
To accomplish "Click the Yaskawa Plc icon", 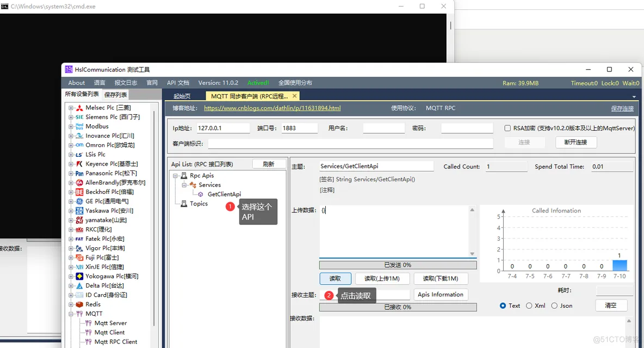I will point(79,211).
